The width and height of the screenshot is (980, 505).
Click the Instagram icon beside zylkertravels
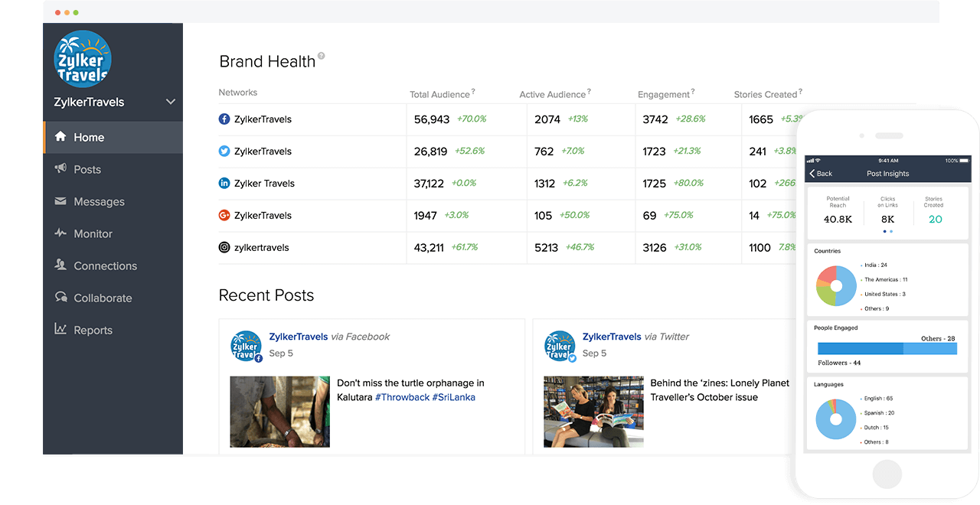tap(224, 248)
